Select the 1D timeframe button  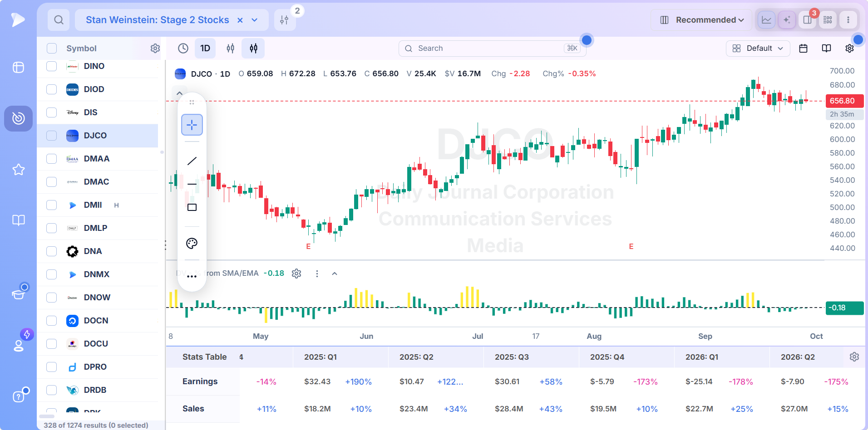(x=205, y=48)
